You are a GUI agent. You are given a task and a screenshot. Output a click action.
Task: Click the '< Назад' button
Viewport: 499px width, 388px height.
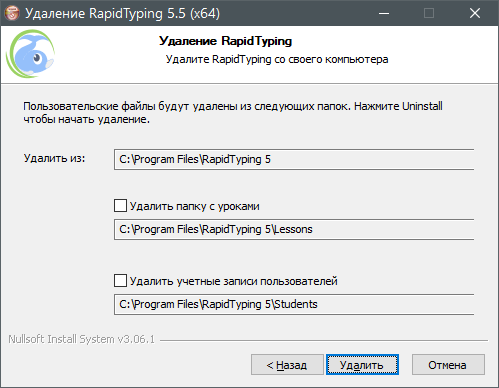tap(287, 365)
